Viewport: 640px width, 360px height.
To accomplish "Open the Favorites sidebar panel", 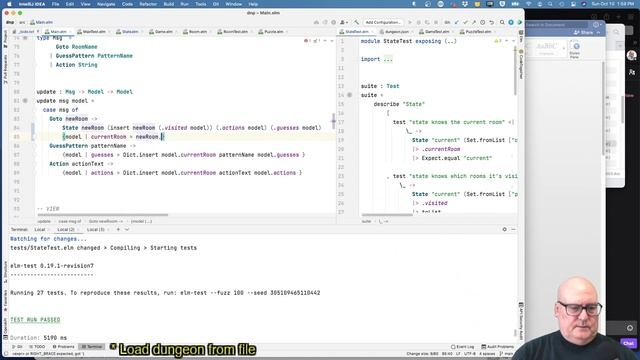I will [x=5, y=300].
